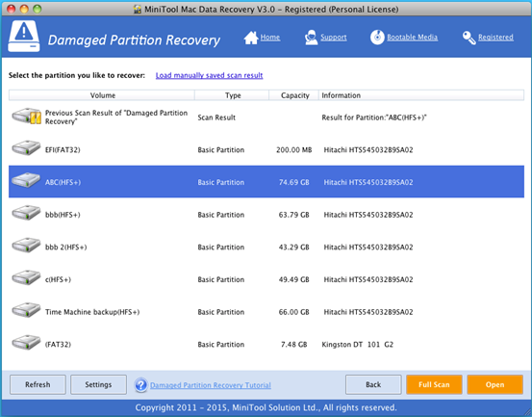Select the bbb 2(HFS+) volume
The width and height of the screenshot is (532, 417).
click(65, 248)
